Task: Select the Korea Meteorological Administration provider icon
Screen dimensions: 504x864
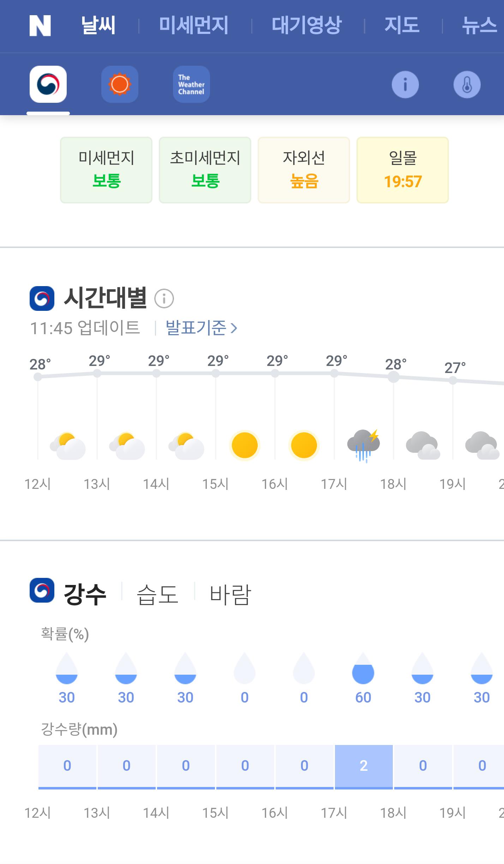Action: coord(48,84)
